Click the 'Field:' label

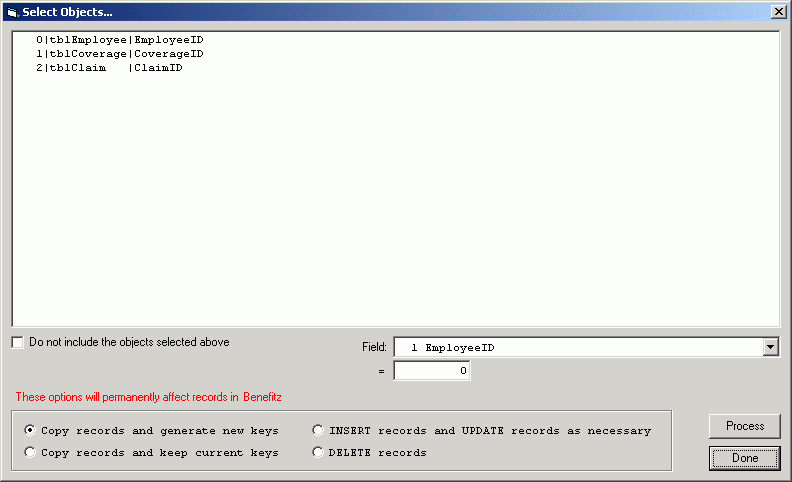373,347
